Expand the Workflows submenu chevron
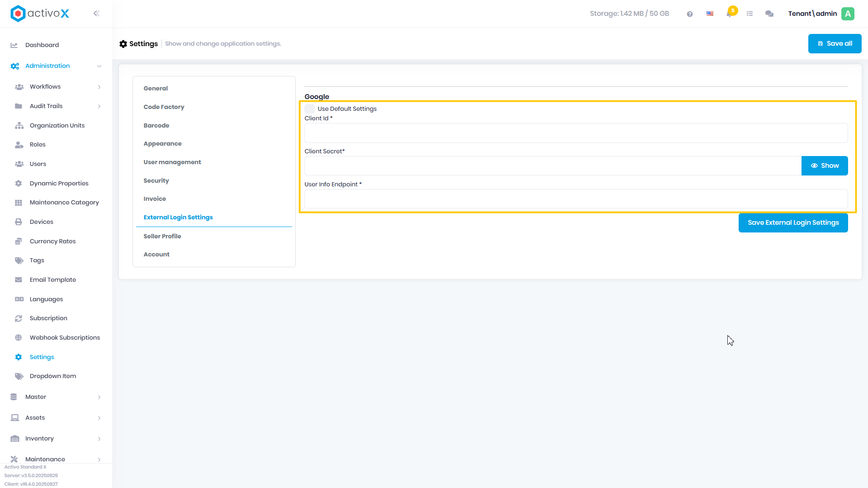 click(99, 87)
